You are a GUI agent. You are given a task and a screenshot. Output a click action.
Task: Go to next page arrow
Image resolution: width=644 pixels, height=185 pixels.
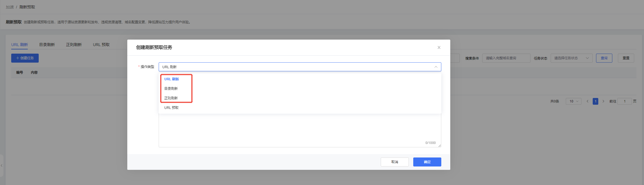(603, 101)
